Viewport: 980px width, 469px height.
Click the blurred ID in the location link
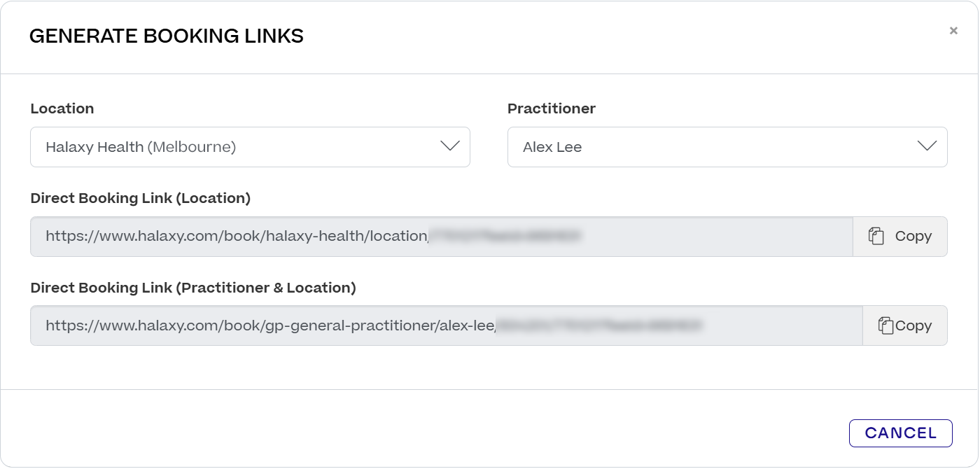505,237
